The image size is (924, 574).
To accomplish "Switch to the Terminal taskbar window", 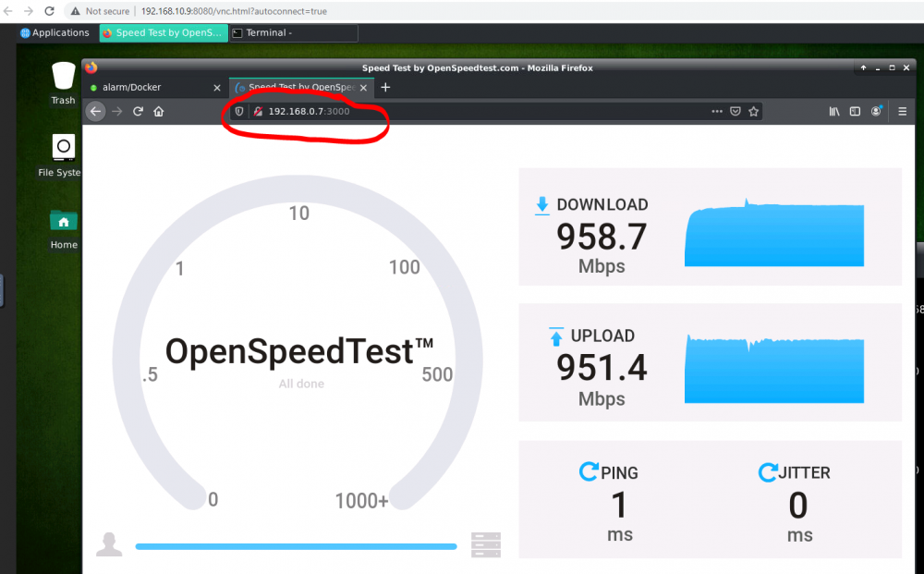I will [x=294, y=33].
